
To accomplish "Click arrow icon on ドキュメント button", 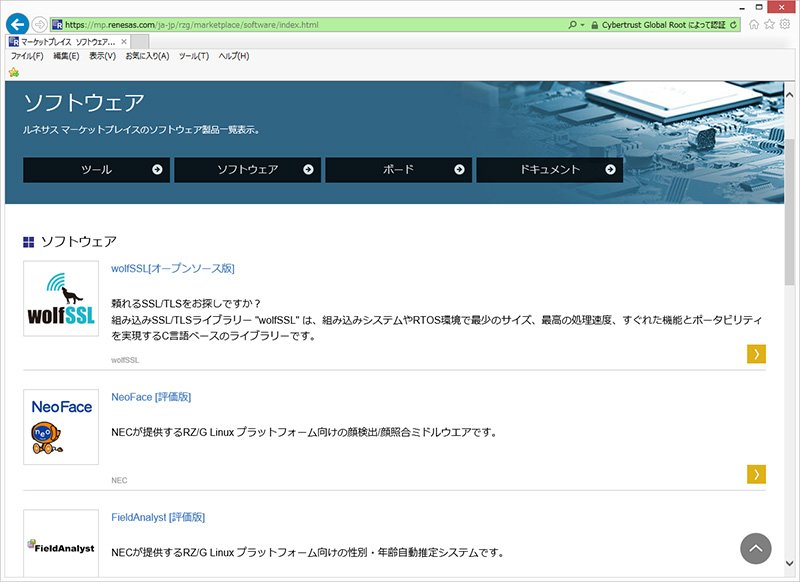I will (x=610, y=169).
